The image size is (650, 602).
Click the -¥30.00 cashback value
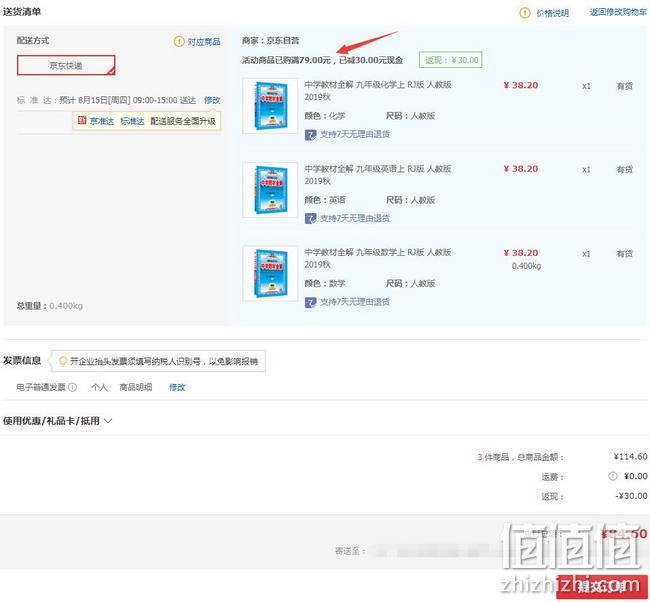coord(631,496)
